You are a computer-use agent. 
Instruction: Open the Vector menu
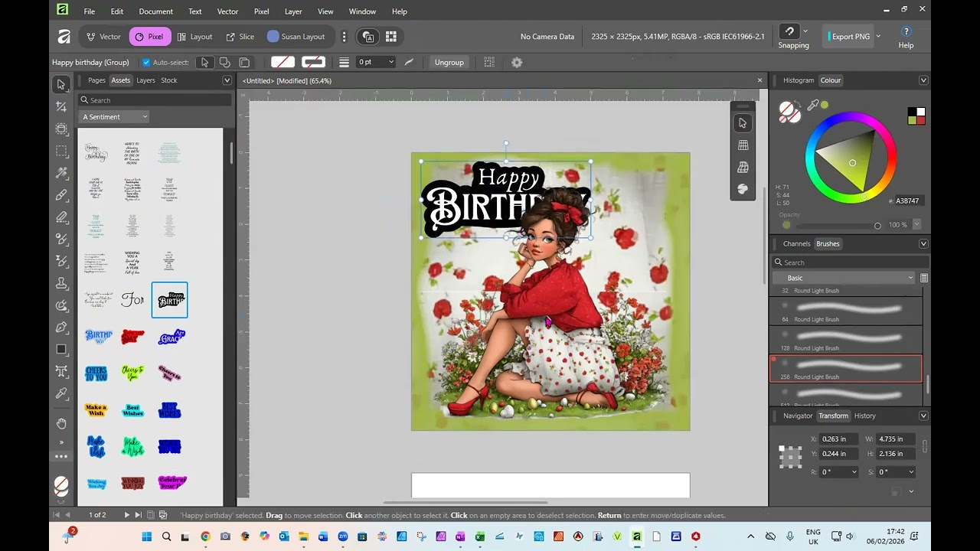click(x=228, y=11)
